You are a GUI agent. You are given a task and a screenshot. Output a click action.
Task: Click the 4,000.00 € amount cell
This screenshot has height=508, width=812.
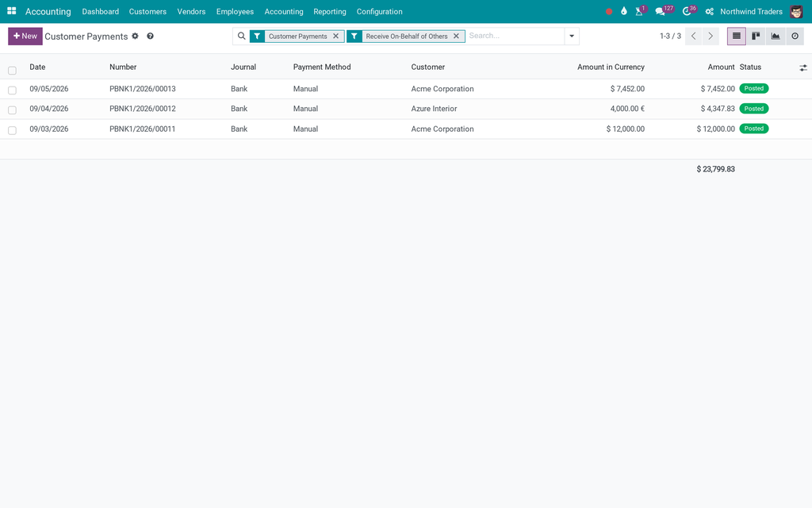click(627, 108)
